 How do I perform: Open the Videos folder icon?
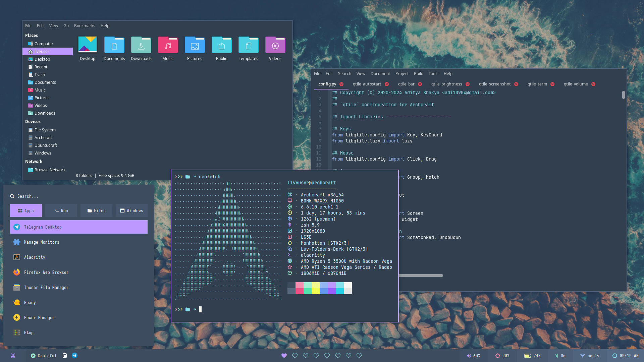pyautogui.click(x=275, y=45)
